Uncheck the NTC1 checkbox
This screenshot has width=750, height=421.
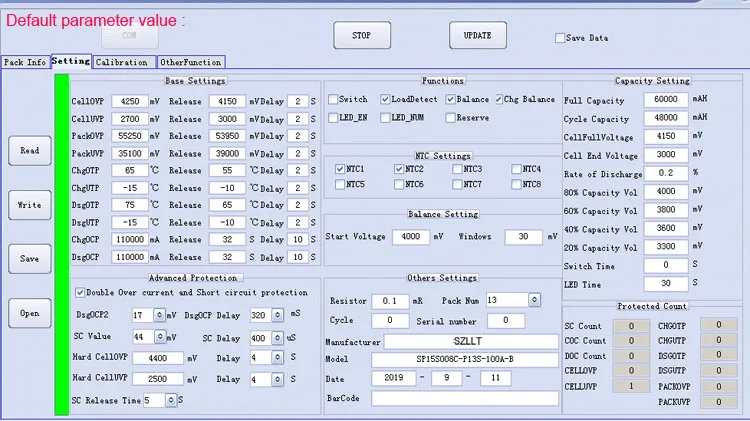pyautogui.click(x=340, y=169)
